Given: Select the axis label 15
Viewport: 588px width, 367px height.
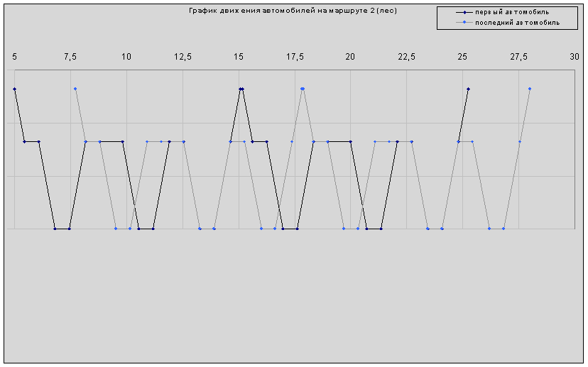Looking at the screenshot, I should (239, 56).
